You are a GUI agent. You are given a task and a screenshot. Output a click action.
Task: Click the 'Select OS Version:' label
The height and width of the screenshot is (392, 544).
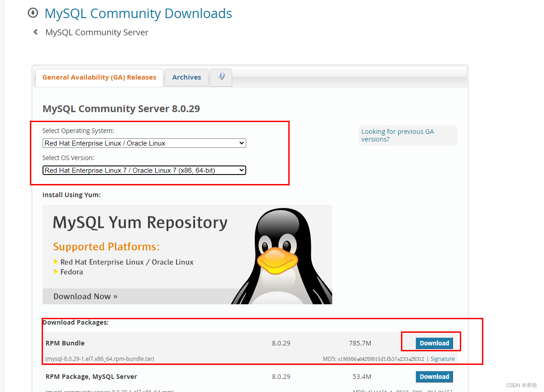point(68,158)
